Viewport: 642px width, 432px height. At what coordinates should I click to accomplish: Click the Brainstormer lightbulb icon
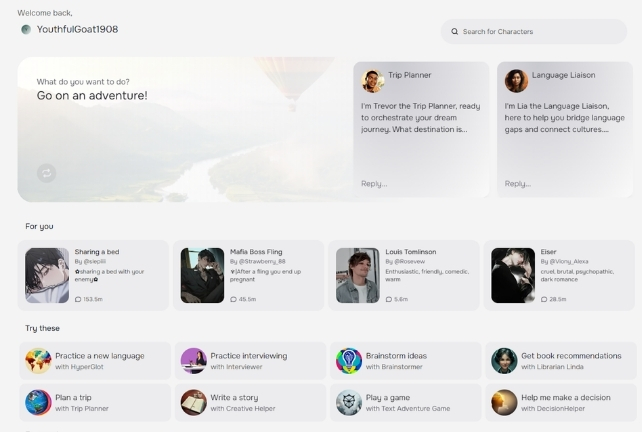349,361
